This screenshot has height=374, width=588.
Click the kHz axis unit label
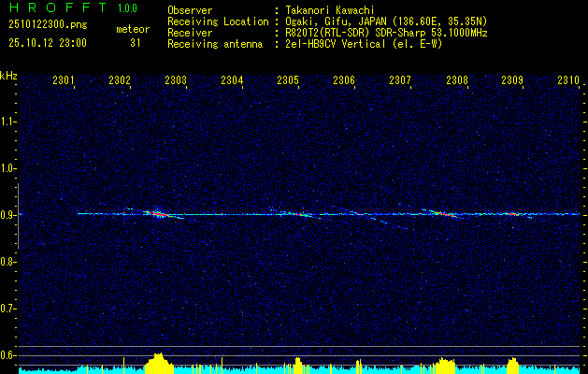pos(8,76)
